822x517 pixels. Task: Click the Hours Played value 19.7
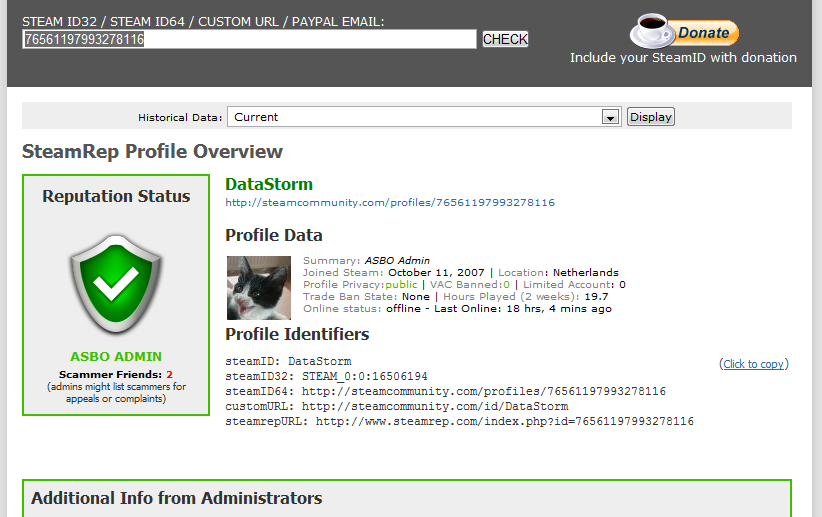click(596, 297)
